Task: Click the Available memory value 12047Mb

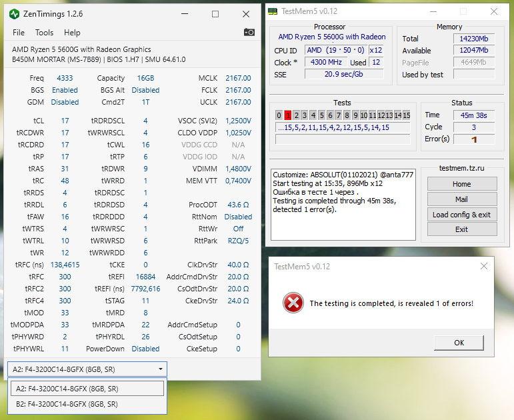Action: pos(474,50)
